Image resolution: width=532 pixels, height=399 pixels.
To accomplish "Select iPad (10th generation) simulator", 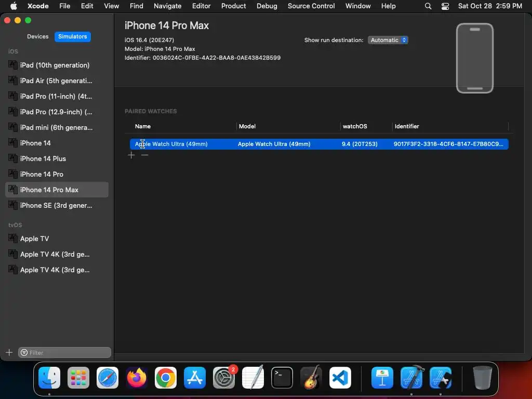I will (57, 65).
